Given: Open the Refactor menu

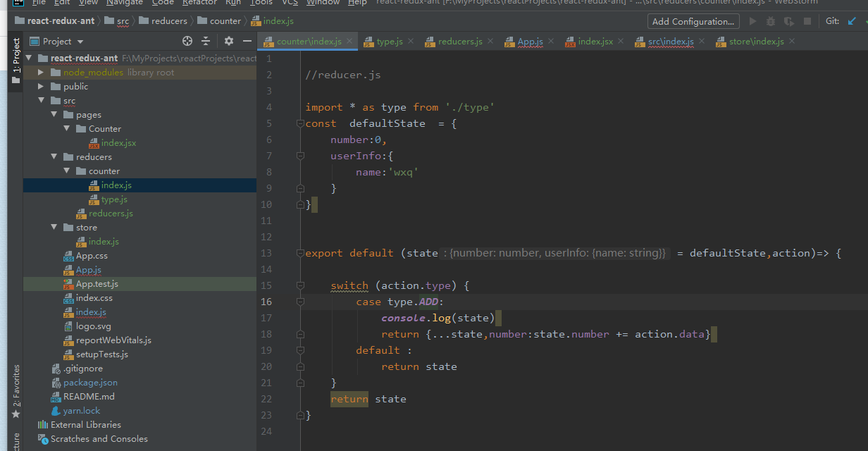Looking at the screenshot, I should [199, 3].
